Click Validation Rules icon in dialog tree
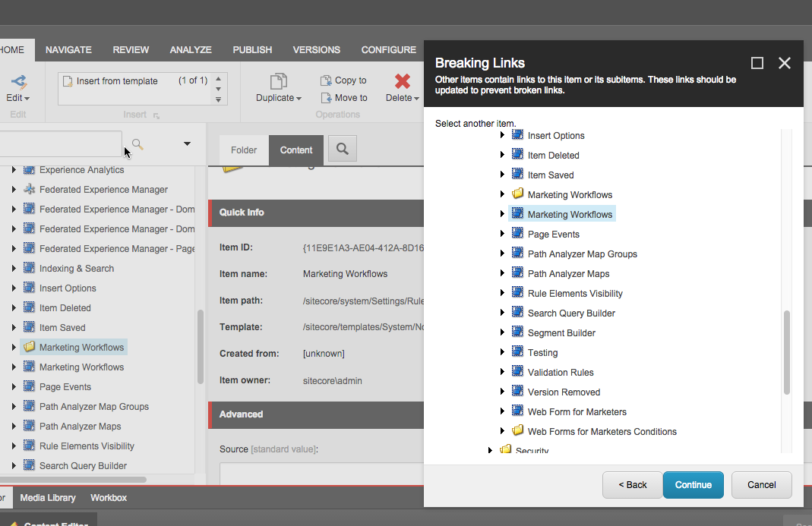 [x=517, y=372]
